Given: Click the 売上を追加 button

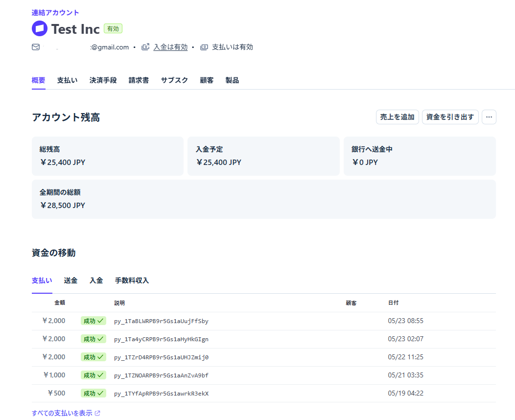Looking at the screenshot, I should [x=397, y=117].
